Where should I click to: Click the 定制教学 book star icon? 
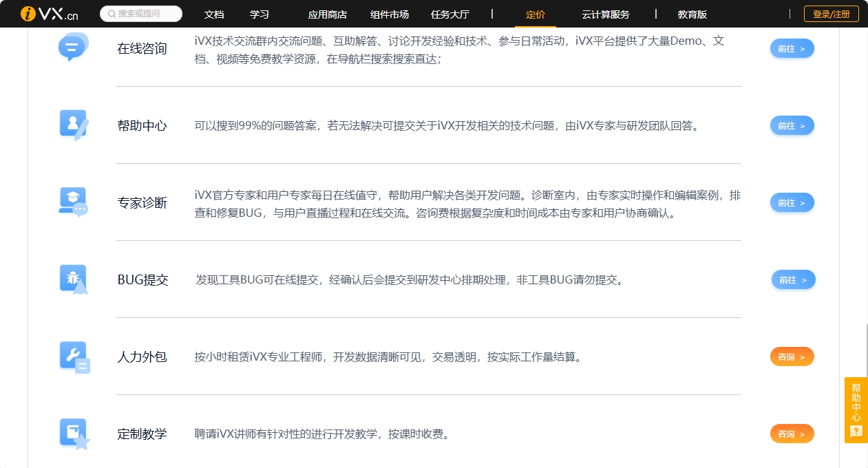coord(74,434)
